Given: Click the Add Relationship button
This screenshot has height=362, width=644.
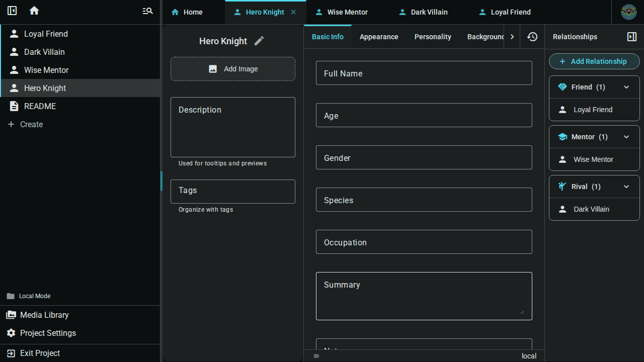Looking at the screenshot, I should tap(594, 61).
